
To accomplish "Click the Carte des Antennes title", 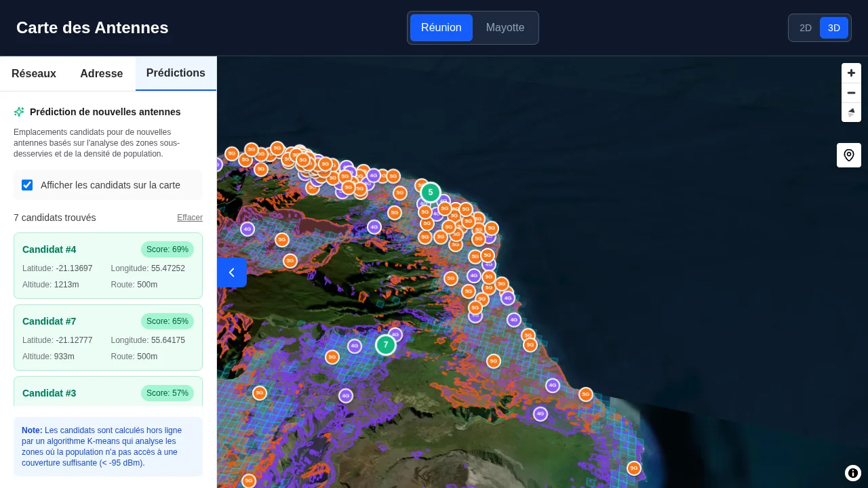I will coord(92,28).
